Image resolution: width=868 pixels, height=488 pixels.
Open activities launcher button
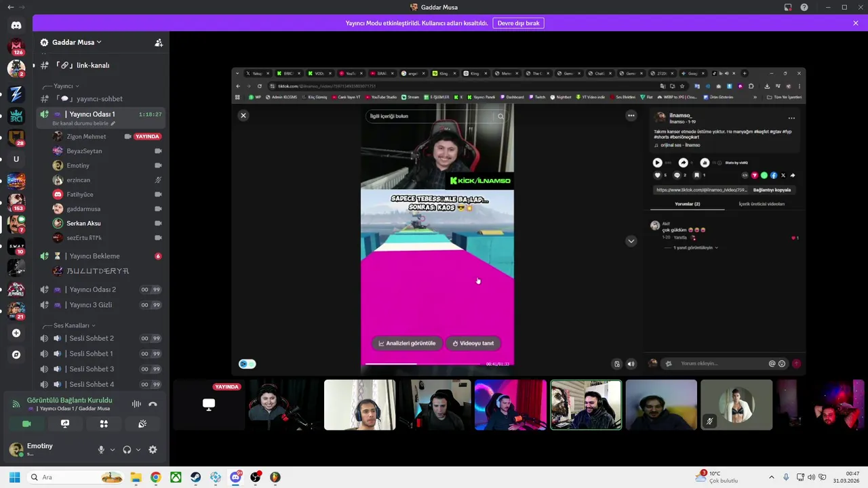tap(104, 424)
